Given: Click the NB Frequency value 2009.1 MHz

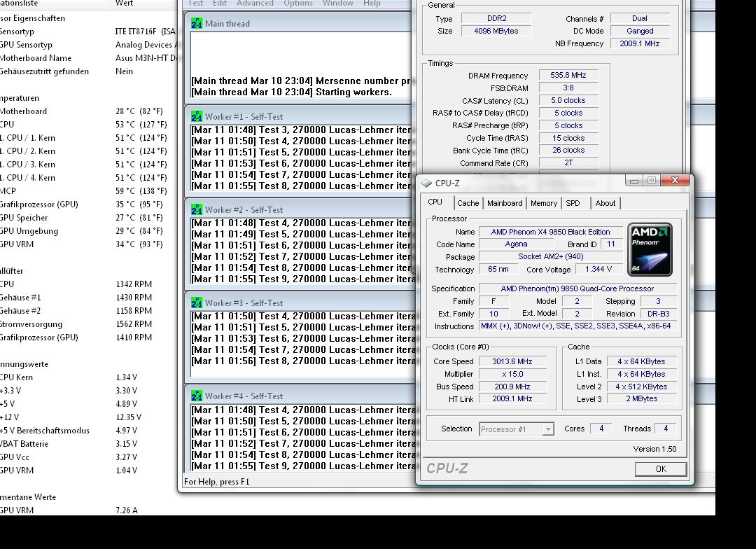Looking at the screenshot, I should (640, 43).
